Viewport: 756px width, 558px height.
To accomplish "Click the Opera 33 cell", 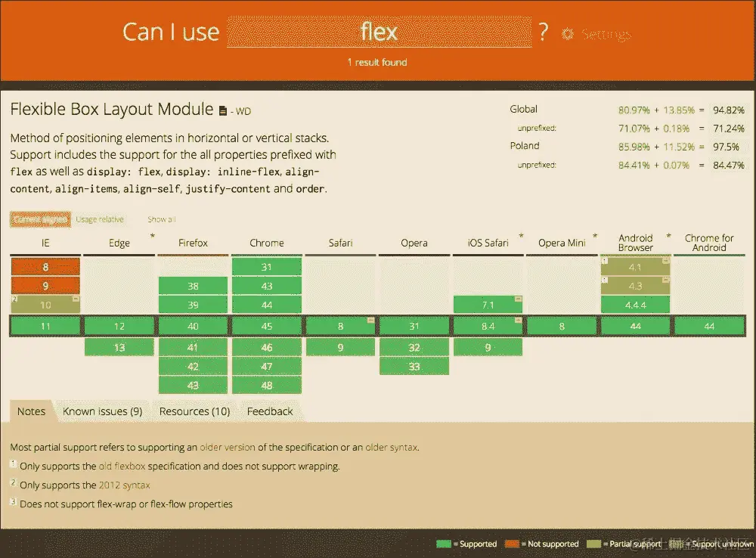I will [414, 367].
